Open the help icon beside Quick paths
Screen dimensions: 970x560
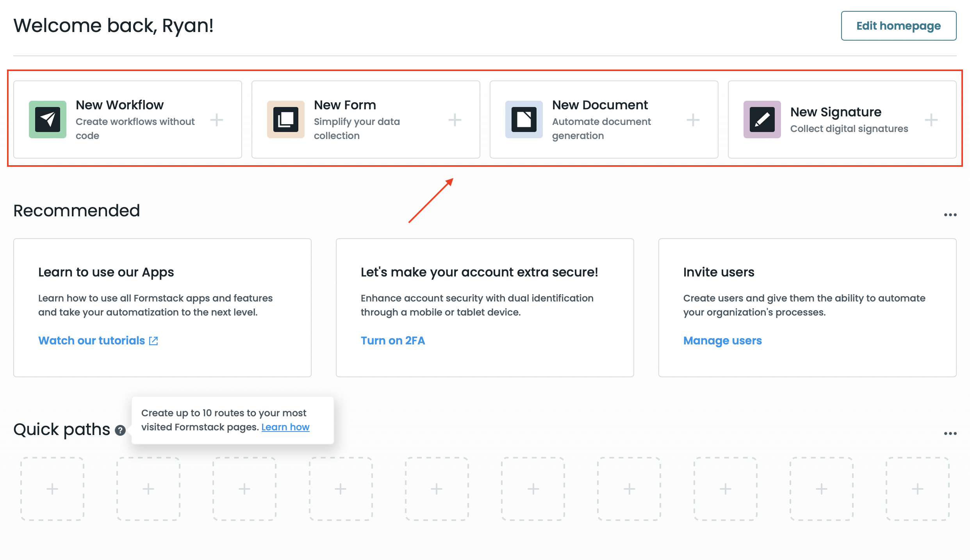pyautogui.click(x=120, y=431)
